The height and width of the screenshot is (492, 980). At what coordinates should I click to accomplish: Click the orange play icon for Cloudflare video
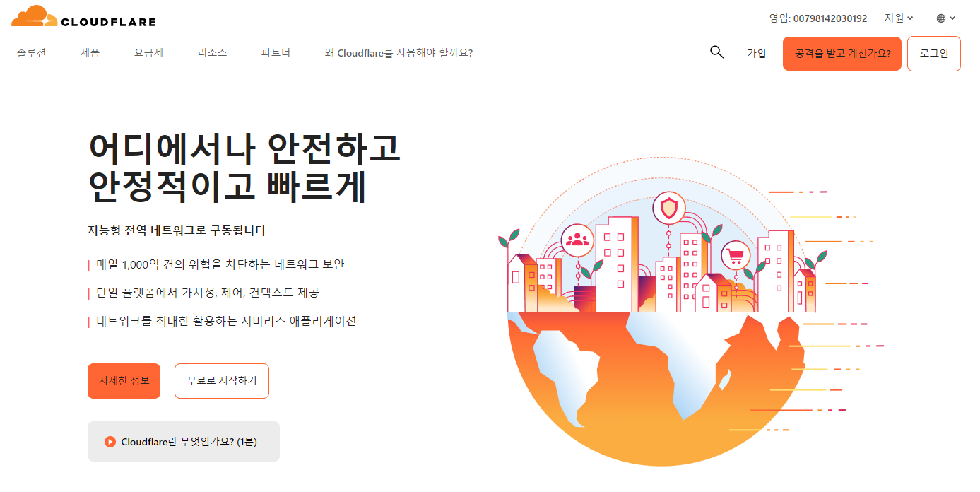coord(110,442)
